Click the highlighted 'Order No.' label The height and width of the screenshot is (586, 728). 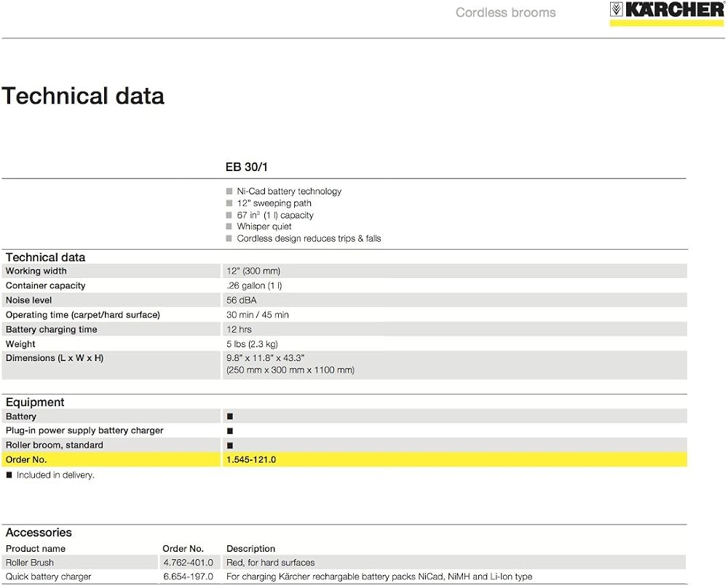[26, 459]
